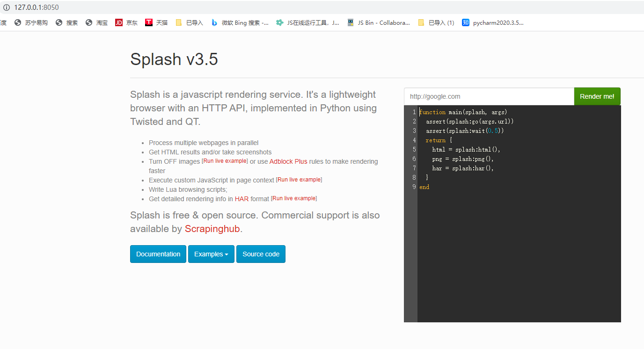644x349 pixels.
Task: Open the 搜索 bookmark
Action: coord(66,22)
